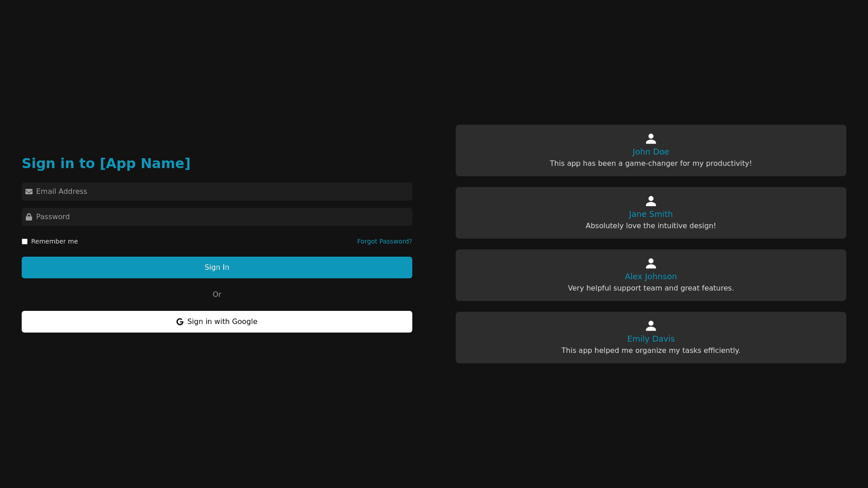The image size is (868, 488).
Task: Select the John Doe name heading
Action: [x=651, y=152]
